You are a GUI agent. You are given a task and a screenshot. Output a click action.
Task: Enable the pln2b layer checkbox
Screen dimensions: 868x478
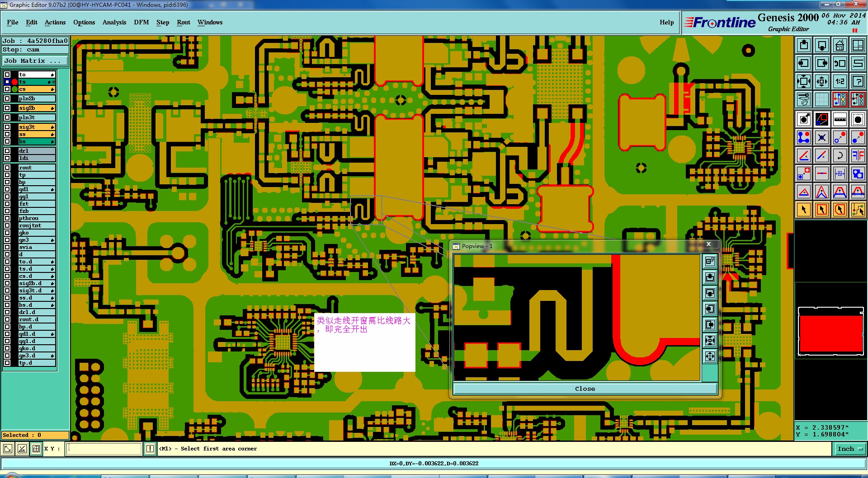click(x=7, y=98)
